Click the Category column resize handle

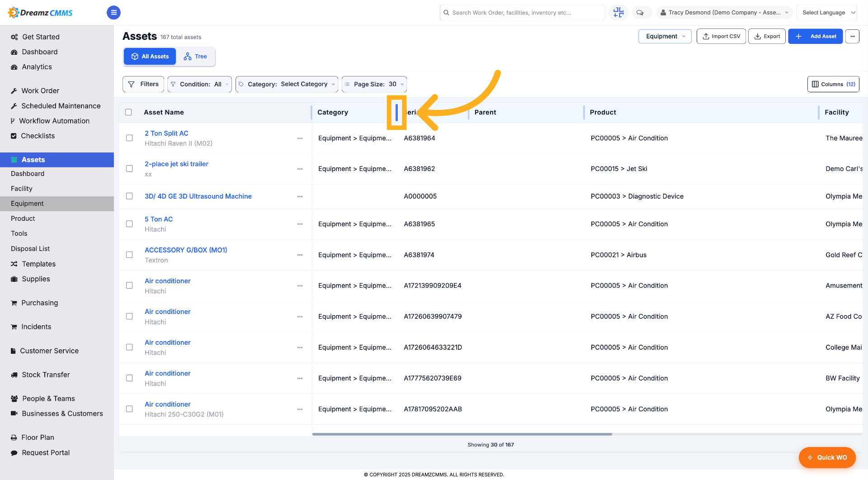tap(396, 112)
